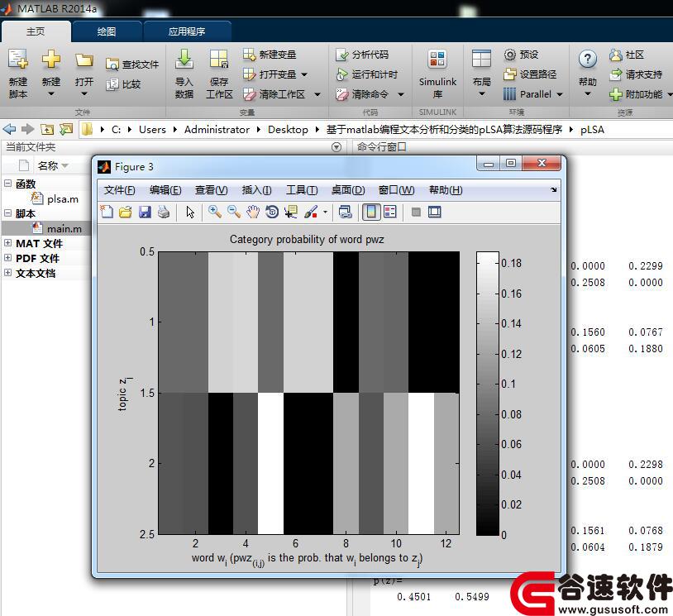This screenshot has height=616, width=673.
Task: Expand the 清除工作区 dropdown arrow
Action: pos(317,94)
